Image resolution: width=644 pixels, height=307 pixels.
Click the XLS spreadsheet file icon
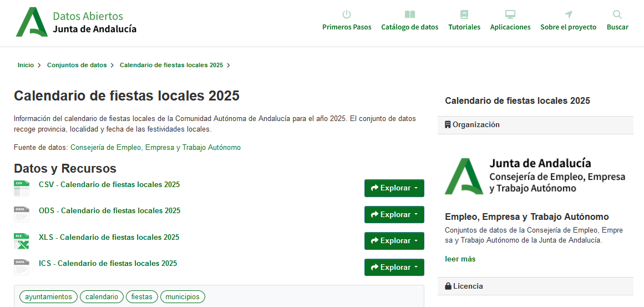click(22, 241)
